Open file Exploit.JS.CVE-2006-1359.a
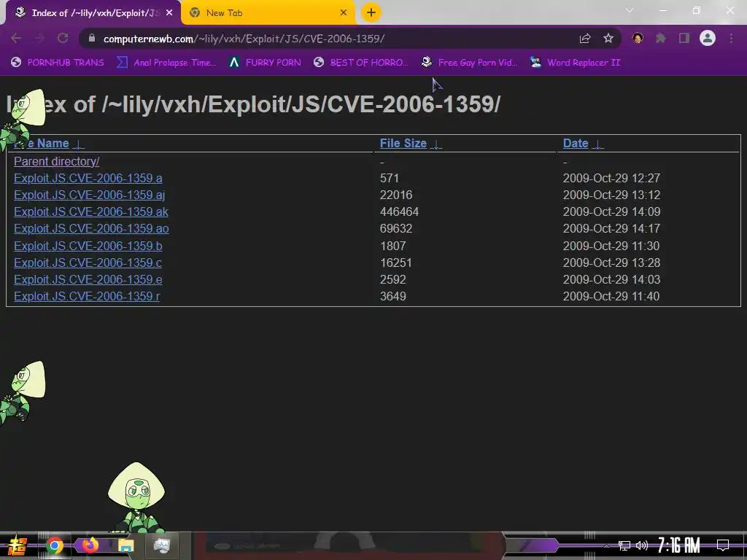Image resolution: width=747 pixels, height=560 pixels. click(x=88, y=178)
